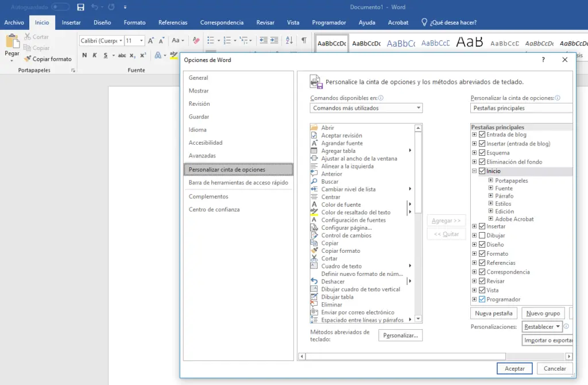Uncheck the Vista checkbox

point(482,290)
